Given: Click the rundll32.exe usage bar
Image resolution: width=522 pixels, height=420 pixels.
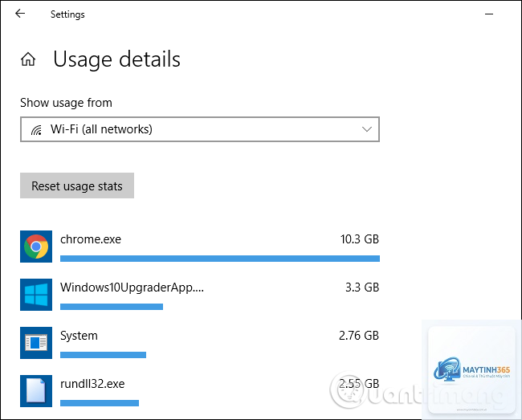Looking at the screenshot, I should [x=100, y=403].
